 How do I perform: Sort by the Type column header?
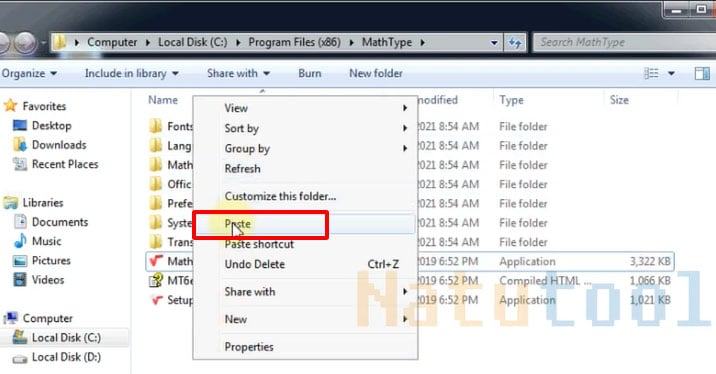click(511, 100)
